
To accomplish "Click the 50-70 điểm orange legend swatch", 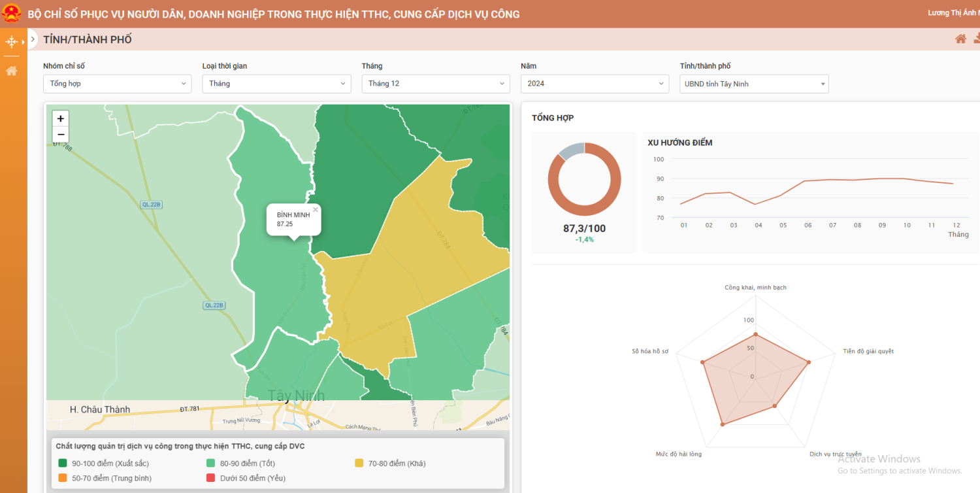I will coord(63,478).
